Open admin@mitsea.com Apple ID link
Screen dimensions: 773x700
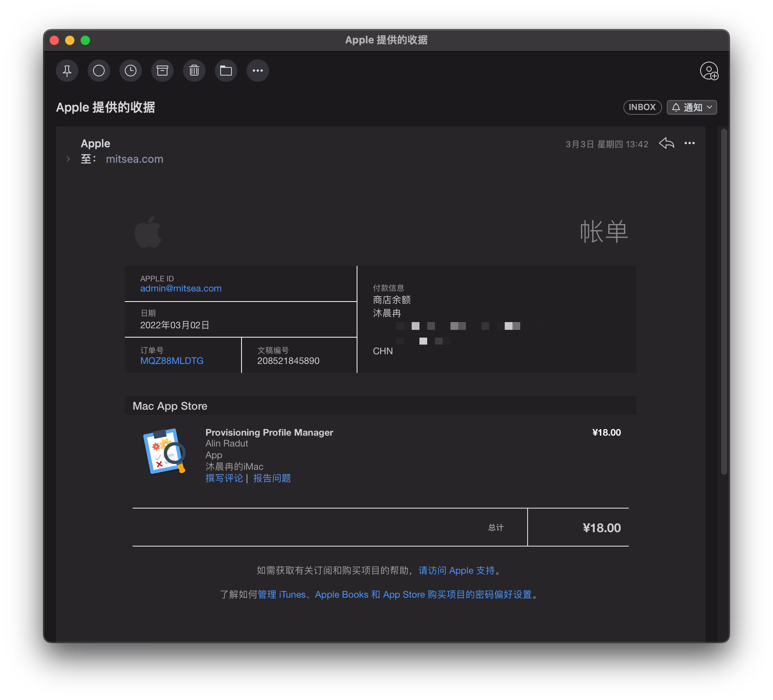coord(181,288)
